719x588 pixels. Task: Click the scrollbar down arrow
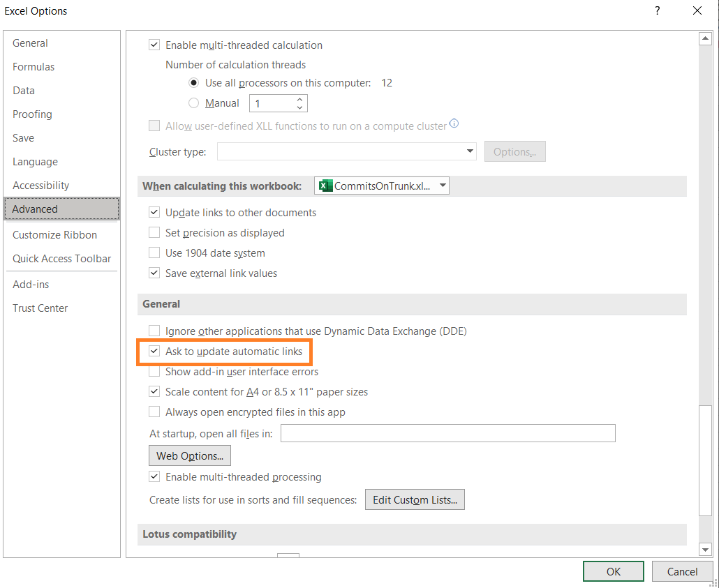[x=705, y=549]
